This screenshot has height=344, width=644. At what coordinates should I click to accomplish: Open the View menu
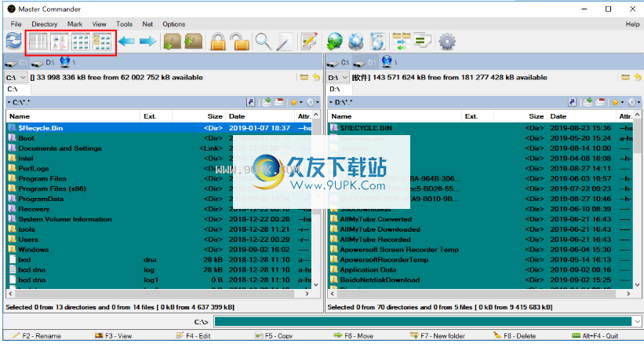(99, 24)
